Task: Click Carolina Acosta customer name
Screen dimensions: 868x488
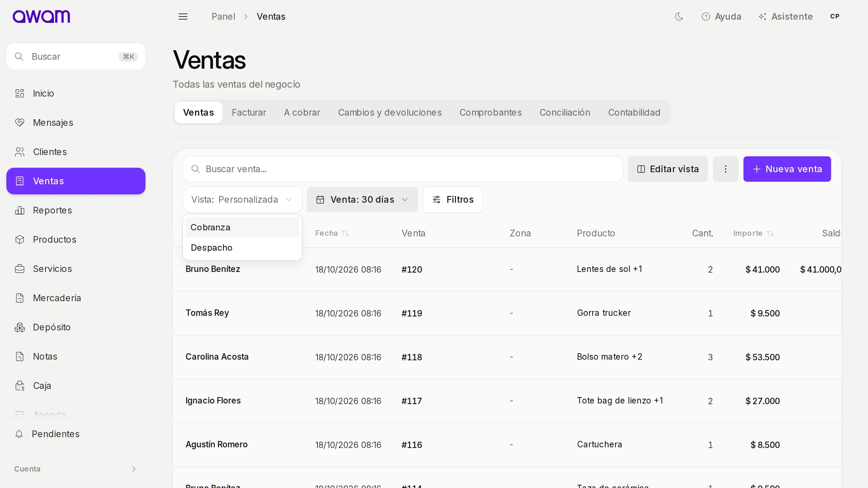Action: (217, 357)
